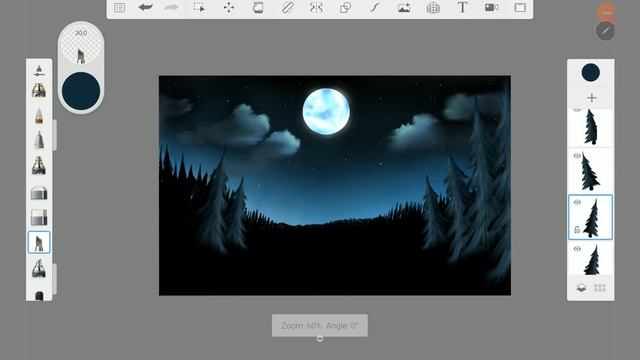640x360 pixels.
Task: Toggle eye on the topmost partially visible layer
Action: [577, 110]
